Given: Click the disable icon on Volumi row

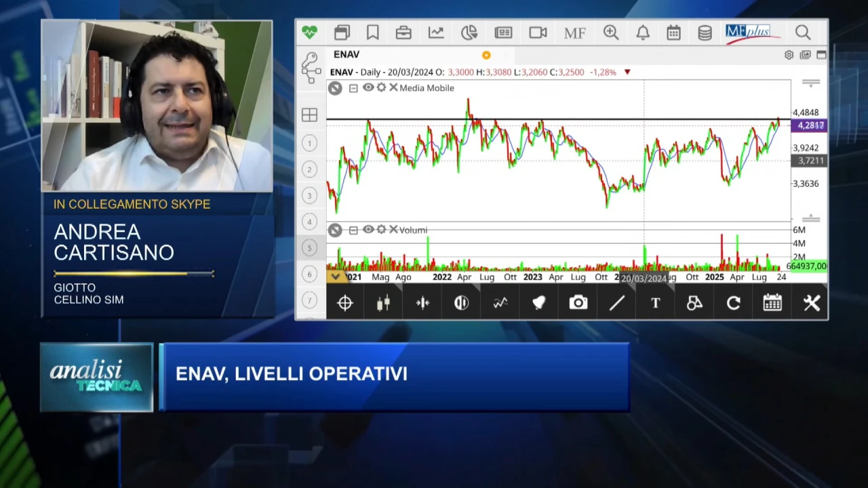Looking at the screenshot, I should [335, 230].
